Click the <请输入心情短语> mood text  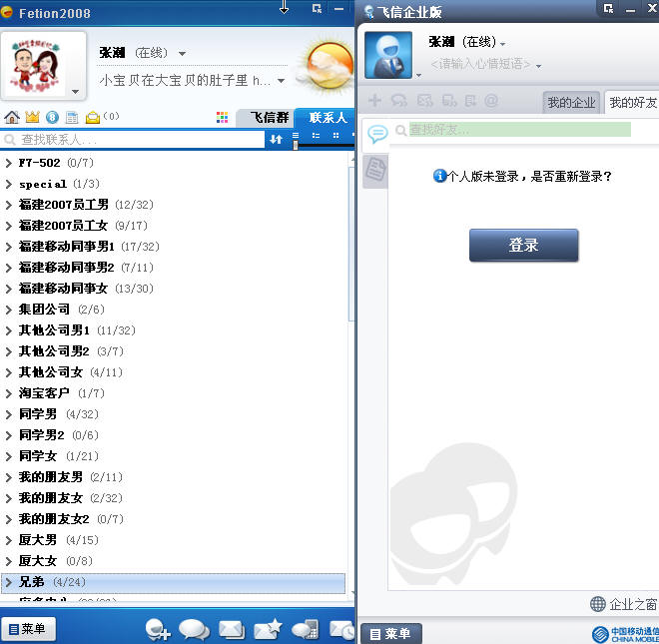(480, 64)
